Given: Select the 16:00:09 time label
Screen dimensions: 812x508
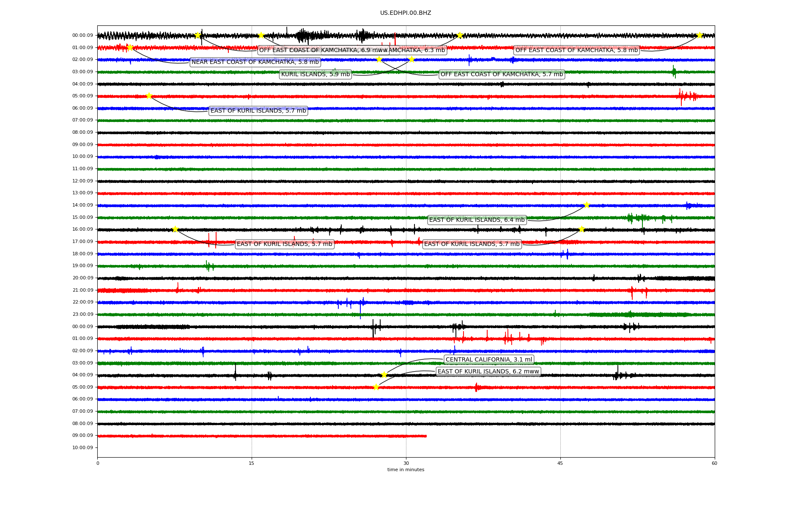Looking at the screenshot, I should click(x=82, y=229).
